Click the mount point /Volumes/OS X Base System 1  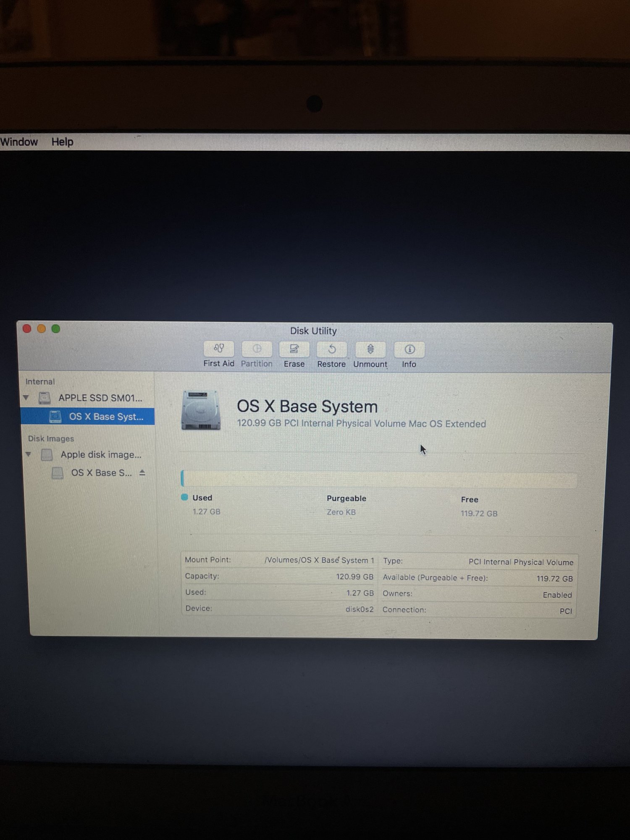pyautogui.click(x=319, y=560)
